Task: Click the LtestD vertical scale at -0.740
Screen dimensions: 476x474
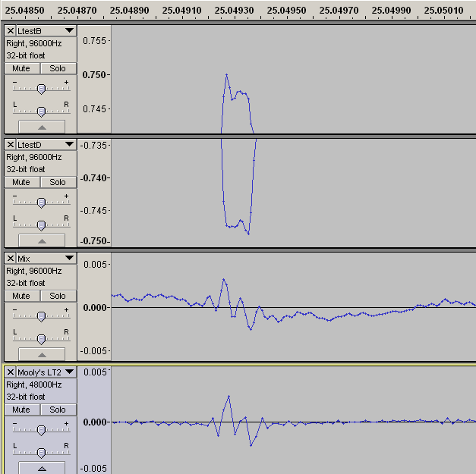Action: (x=93, y=177)
